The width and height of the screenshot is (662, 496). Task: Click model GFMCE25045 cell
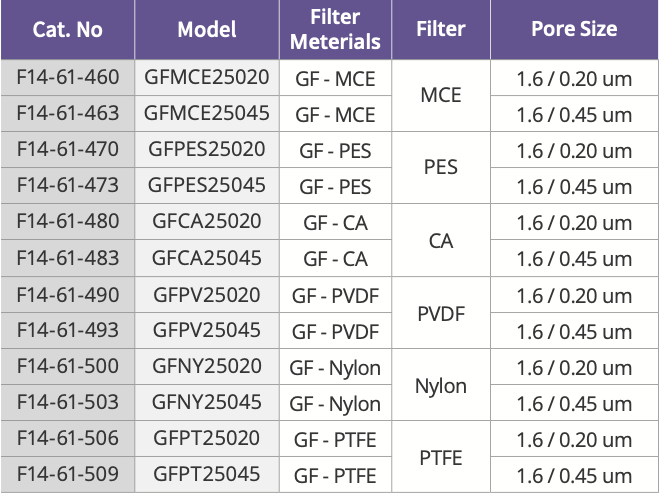(x=207, y=114)
